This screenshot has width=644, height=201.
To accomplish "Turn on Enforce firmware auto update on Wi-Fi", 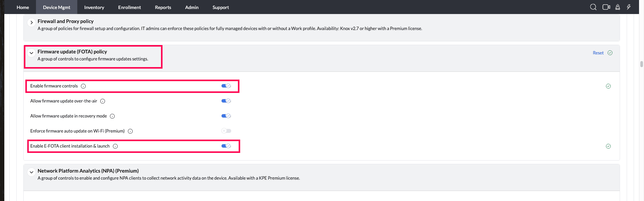I will [226, 131].
